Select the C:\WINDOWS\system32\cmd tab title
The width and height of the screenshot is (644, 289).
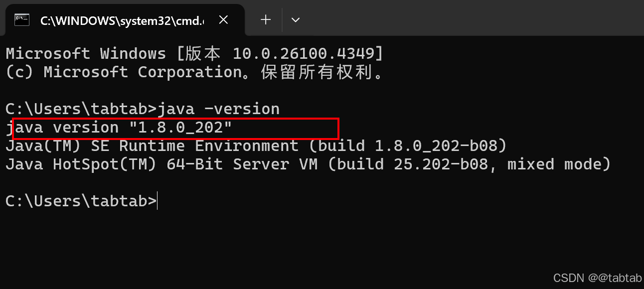(122, 20)
